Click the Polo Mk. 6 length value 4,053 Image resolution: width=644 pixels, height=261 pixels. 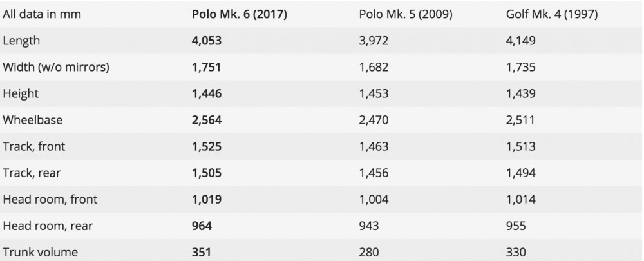(x=207, y=41)
